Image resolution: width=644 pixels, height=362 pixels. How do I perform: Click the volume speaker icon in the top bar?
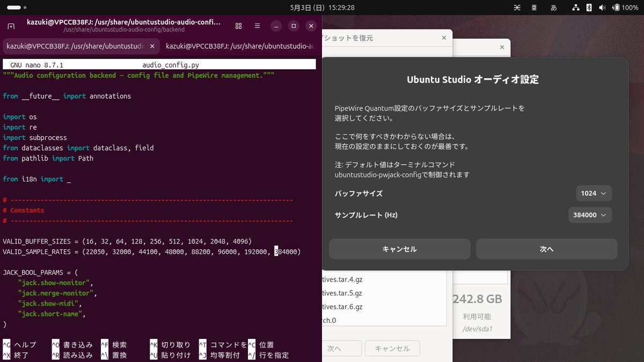coord(602,8)
